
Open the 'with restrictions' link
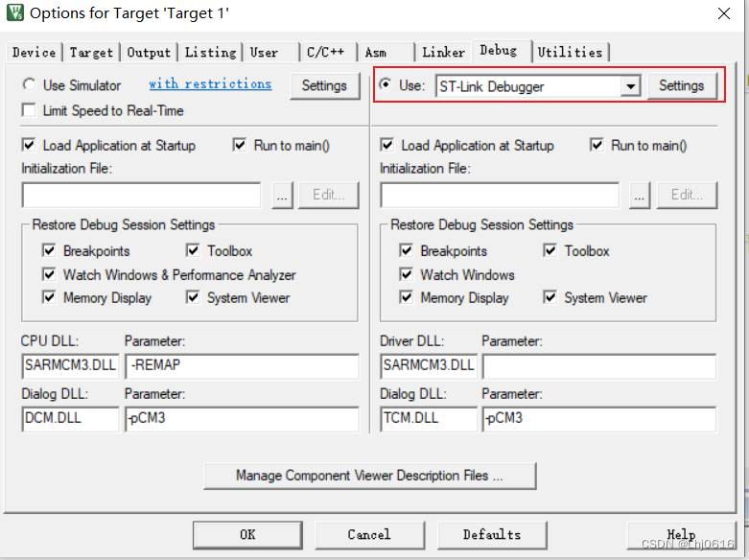click(210, 84)
